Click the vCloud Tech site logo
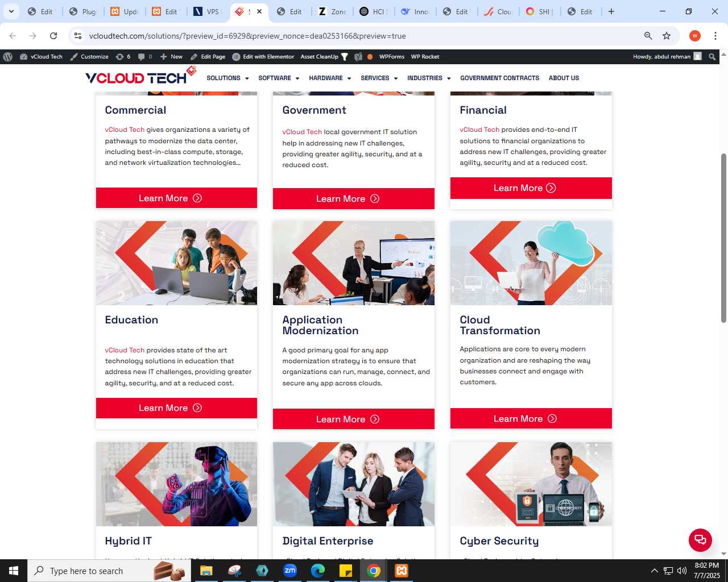Viewport: 728px width, 582px height. 140,76
